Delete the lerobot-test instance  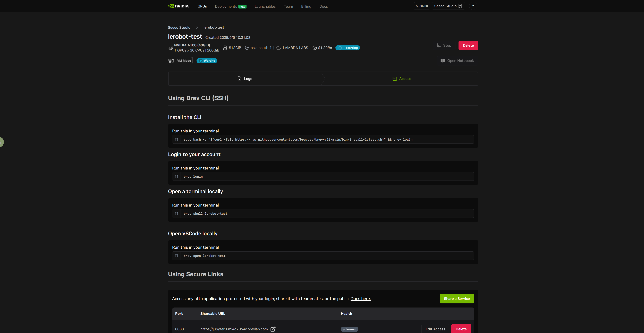pyautogui.click(x=468, y=45)
